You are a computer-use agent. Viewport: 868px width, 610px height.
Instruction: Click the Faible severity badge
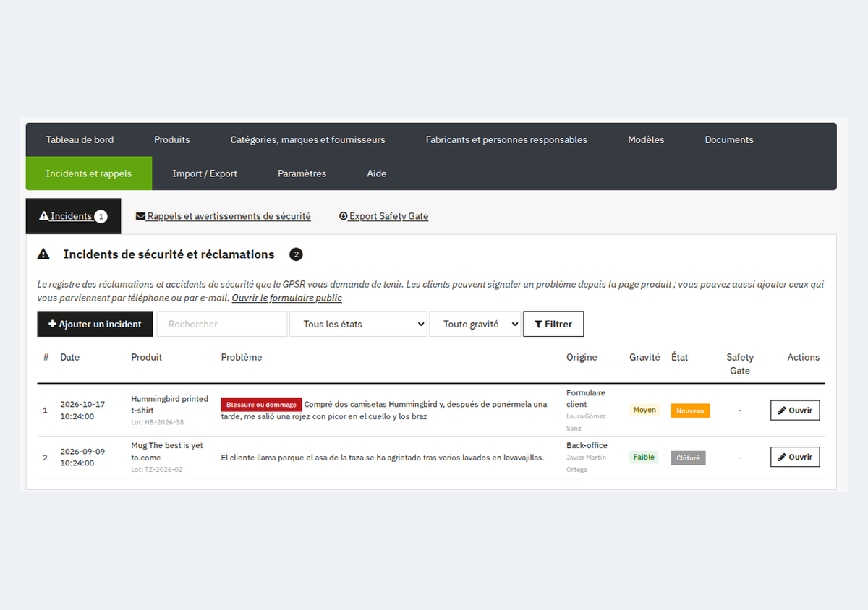coord(644,457)
